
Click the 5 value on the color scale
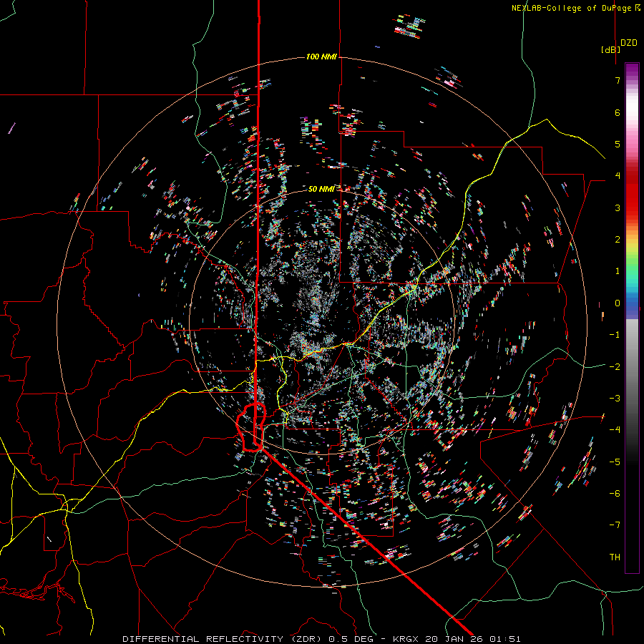(x=618, y=144)
